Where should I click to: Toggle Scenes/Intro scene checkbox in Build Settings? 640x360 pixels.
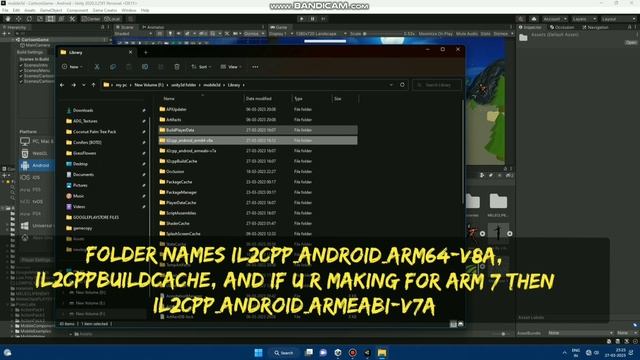pos(21,65)
